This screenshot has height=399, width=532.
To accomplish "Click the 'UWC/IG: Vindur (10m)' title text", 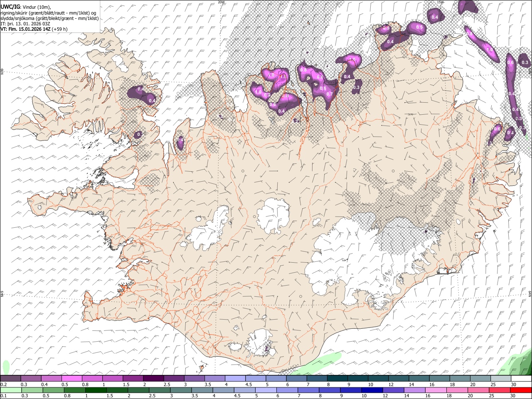I will tap(26, 7).
